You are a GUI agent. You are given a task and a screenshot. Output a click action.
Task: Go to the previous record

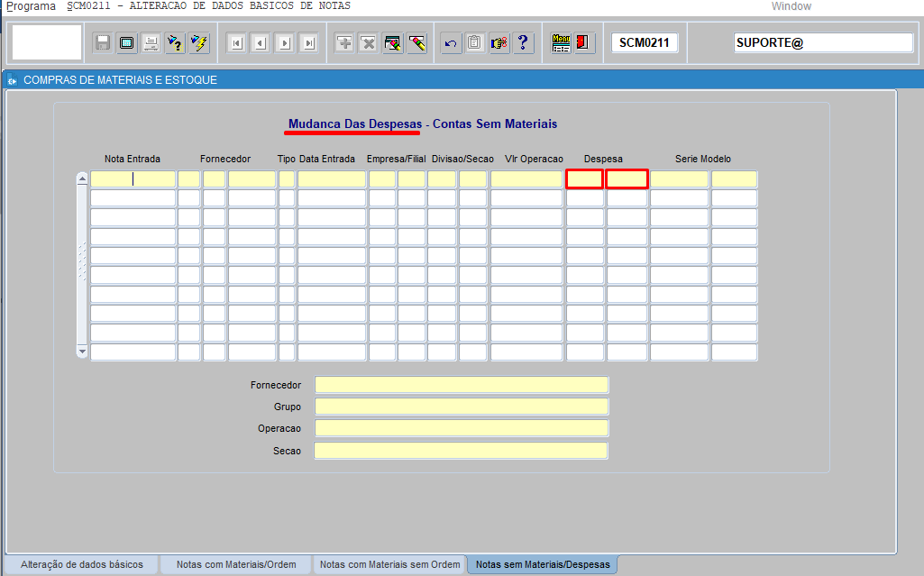pyautogui.click(x=261, y=43)
